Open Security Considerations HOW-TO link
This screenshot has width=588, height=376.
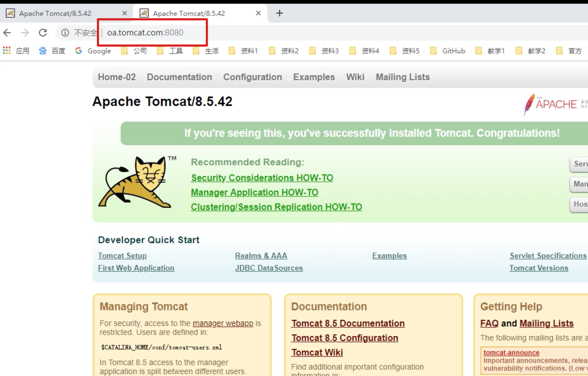[x=262, y=178]
